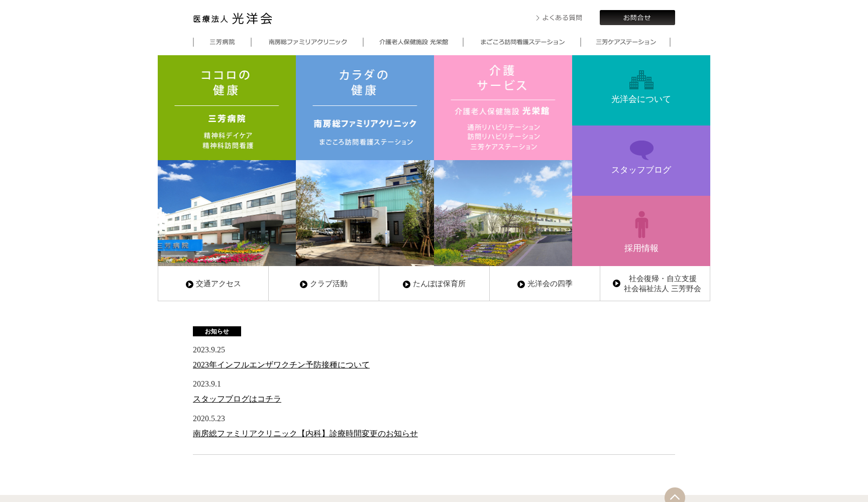The image size is (868, 502).
Task: Click the play arrow icon beside 交通アクセス
Action: point(189,284)
